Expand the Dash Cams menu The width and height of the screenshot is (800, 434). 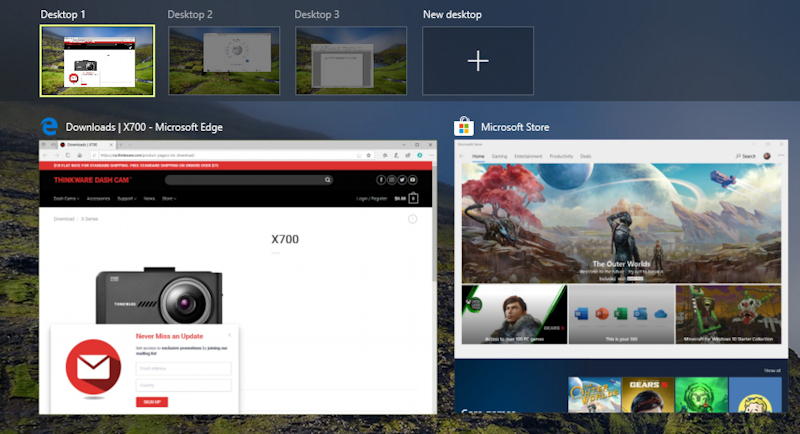(66, 198)
